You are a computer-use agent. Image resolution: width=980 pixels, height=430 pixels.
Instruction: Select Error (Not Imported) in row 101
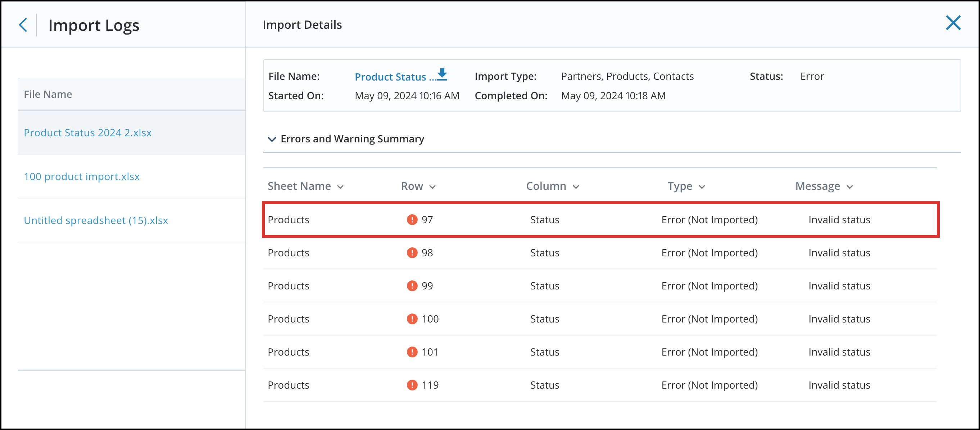click(709, 352)
